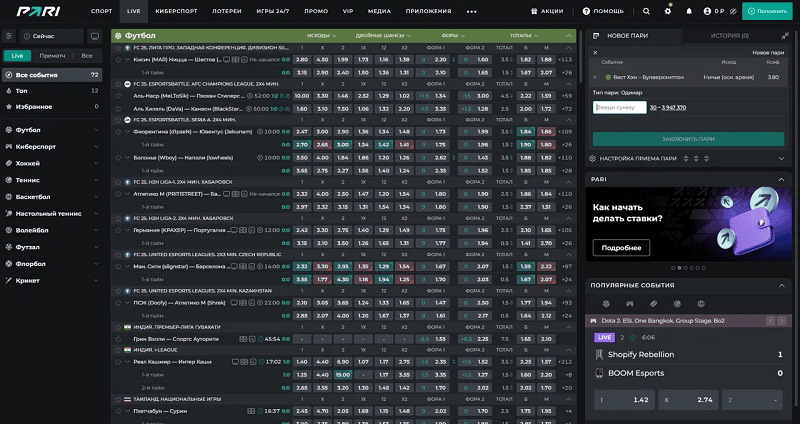Click the Подробнее banner button
The height and width of the screenshot is (424, 800).
(621, 248)
